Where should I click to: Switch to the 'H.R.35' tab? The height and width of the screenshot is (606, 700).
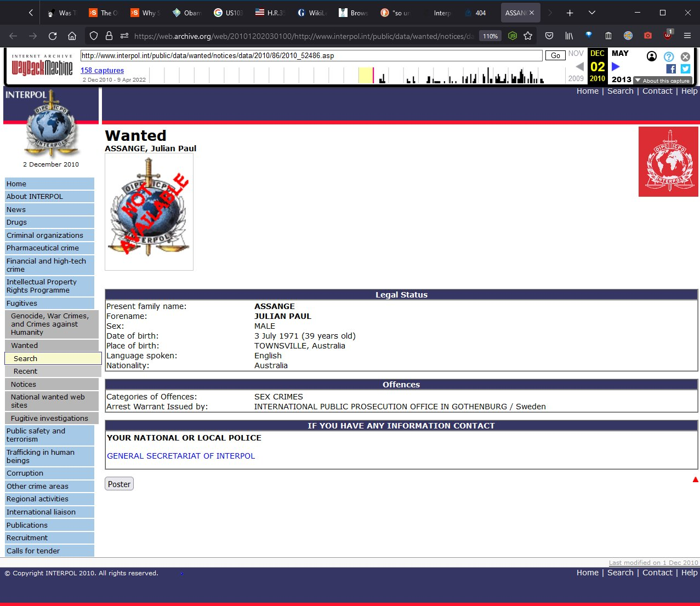[x=270, y=13]
